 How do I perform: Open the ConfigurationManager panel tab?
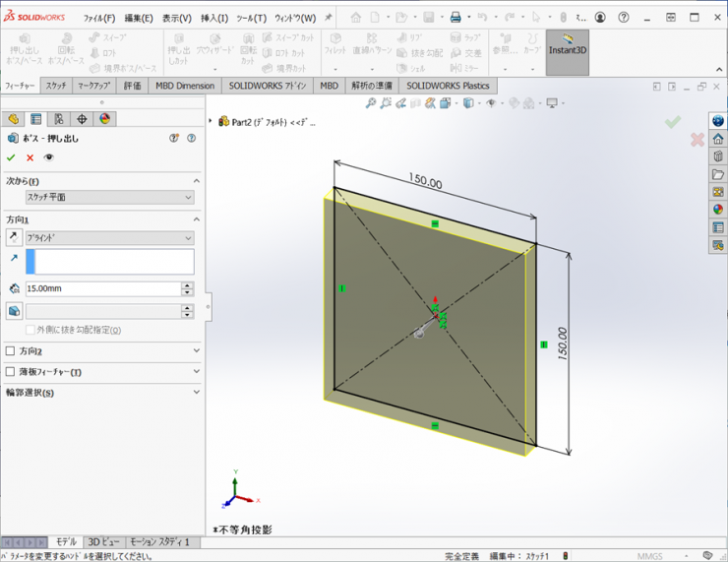[x=59, y=119]
